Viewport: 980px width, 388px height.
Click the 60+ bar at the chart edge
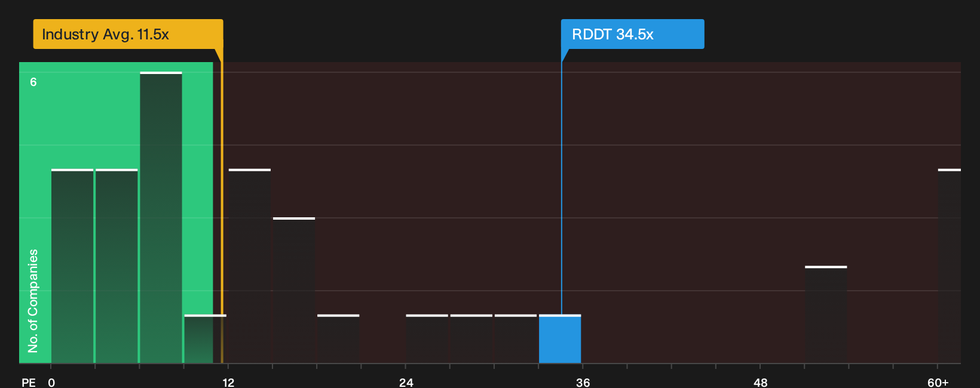(x=950, y=266)
